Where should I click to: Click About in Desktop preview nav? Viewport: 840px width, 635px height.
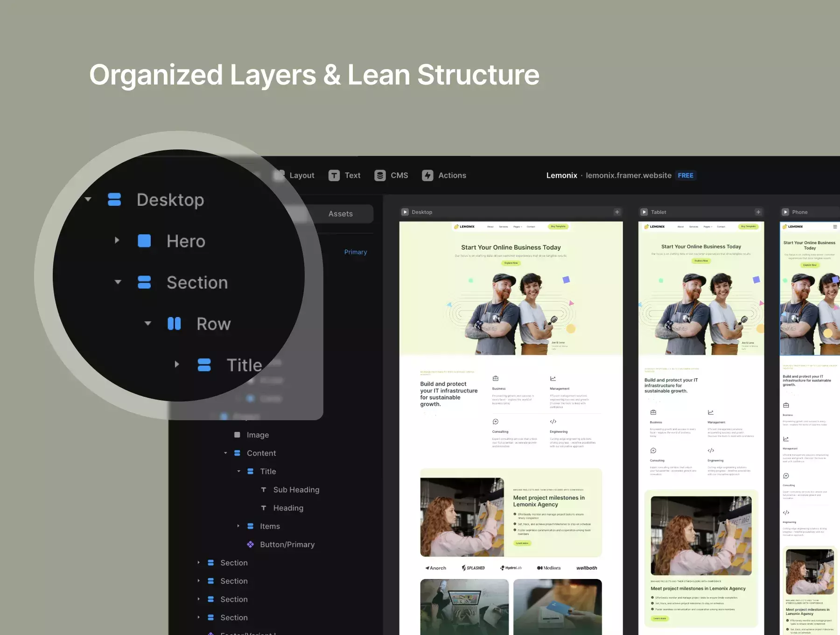(x=490, y=226)
